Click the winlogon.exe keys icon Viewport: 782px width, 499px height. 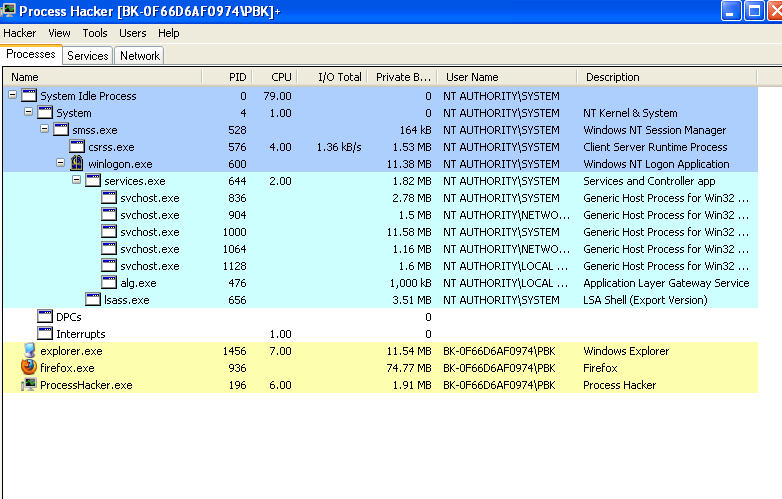click(x=77, y=163)
